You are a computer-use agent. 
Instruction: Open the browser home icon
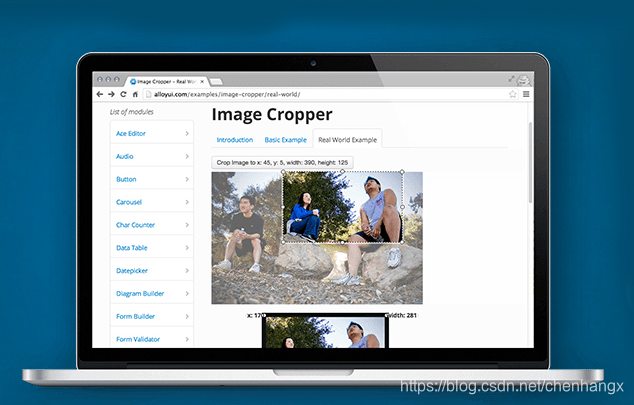pos(135,94)
